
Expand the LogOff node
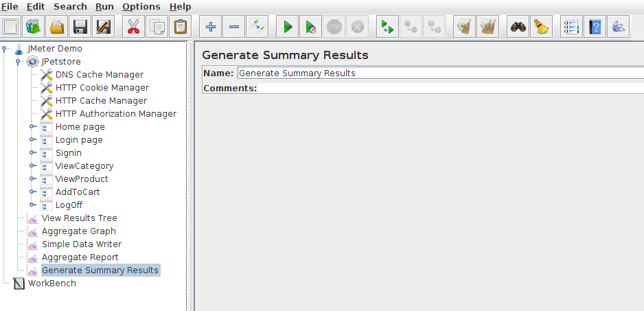(x=33, y=205)
